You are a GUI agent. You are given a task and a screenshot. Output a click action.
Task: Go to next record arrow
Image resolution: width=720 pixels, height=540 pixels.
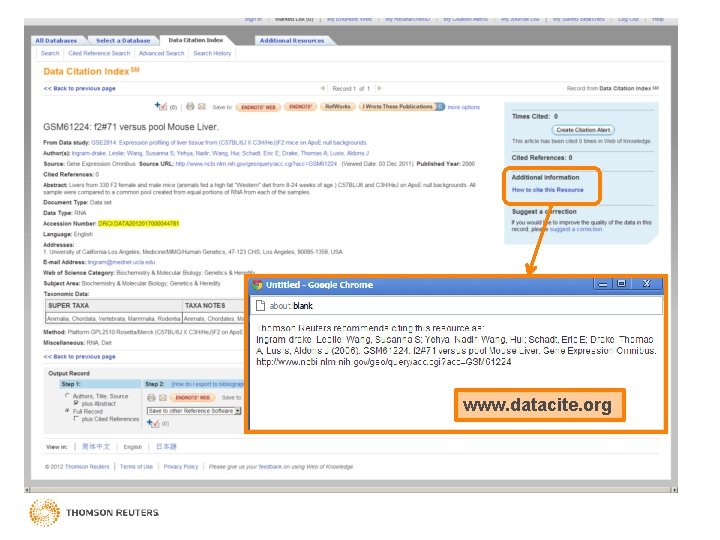(379, 88)
